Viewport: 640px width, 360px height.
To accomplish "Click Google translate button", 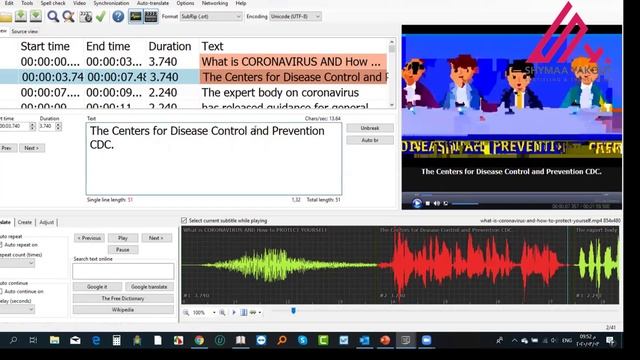I will coord(149,287).
